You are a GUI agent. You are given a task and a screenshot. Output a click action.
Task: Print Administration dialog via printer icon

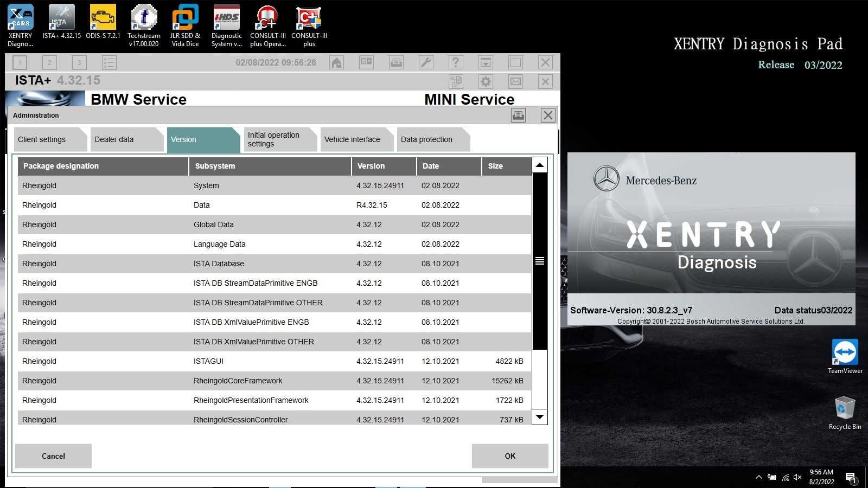click(518, 115)
